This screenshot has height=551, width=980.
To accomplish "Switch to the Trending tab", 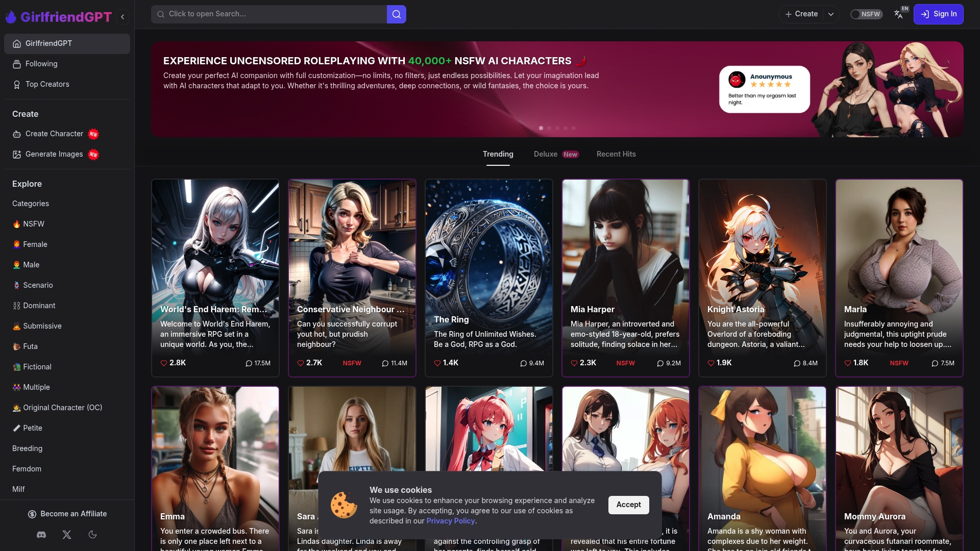I will pos(498,154).
